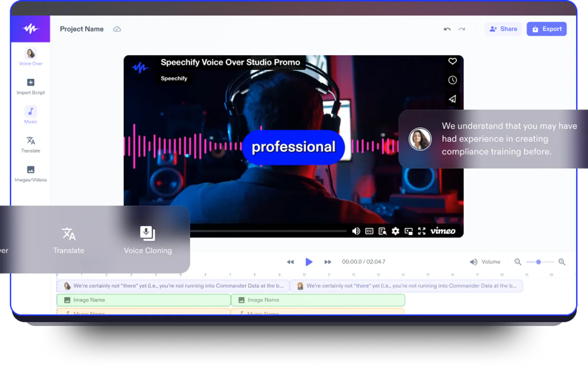588x368 pixels.
Task: Like the video with the heart icon
Action: click(452, 61)
